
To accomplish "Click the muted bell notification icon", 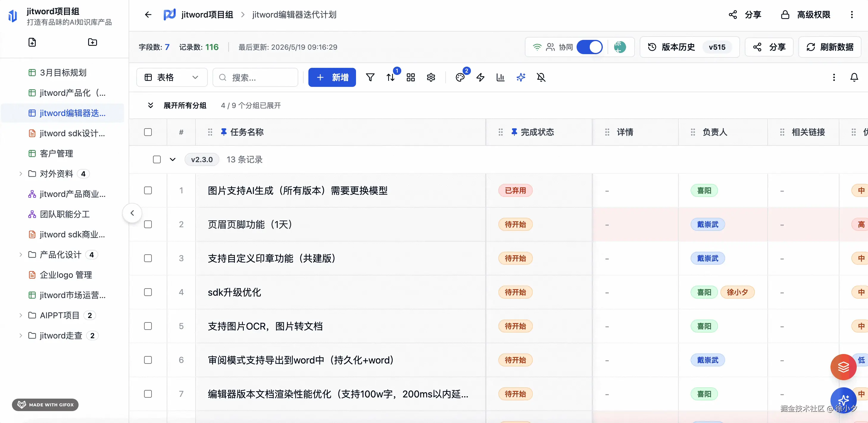I will pyautogui.click(x=541, y=77).
